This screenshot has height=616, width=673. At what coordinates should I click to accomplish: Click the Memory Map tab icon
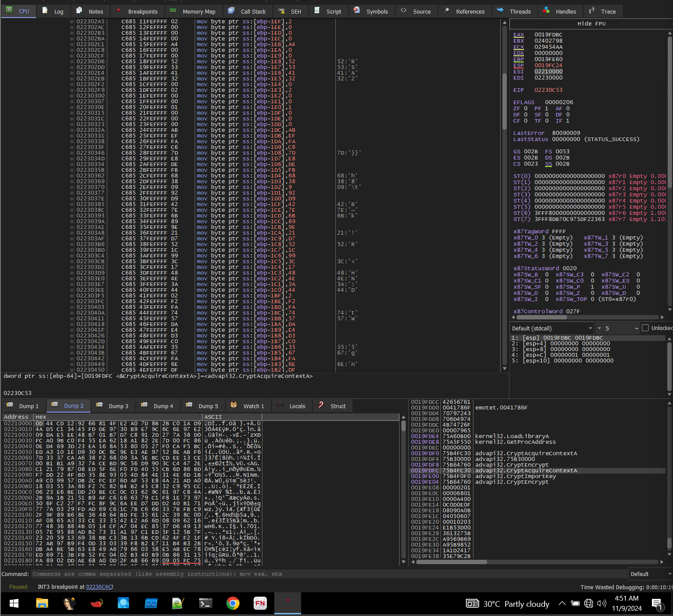click(173, 11)
